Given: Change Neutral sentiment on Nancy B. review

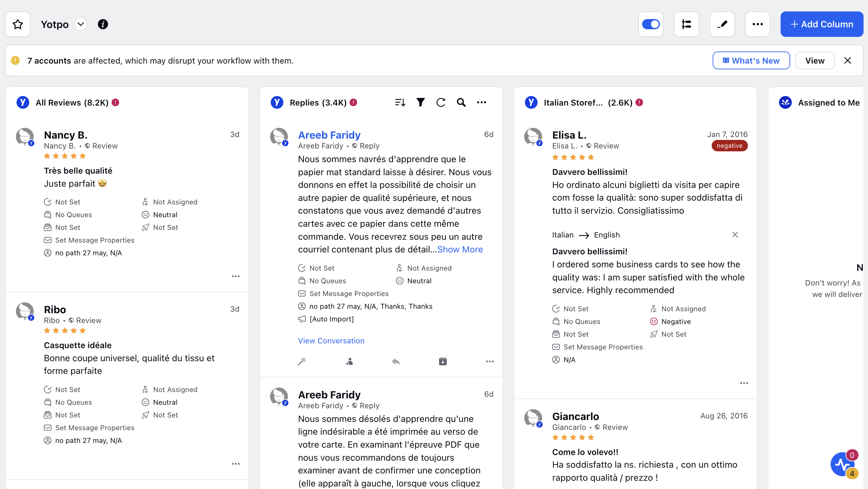Looking at the screenshot, I should [159, 215].
